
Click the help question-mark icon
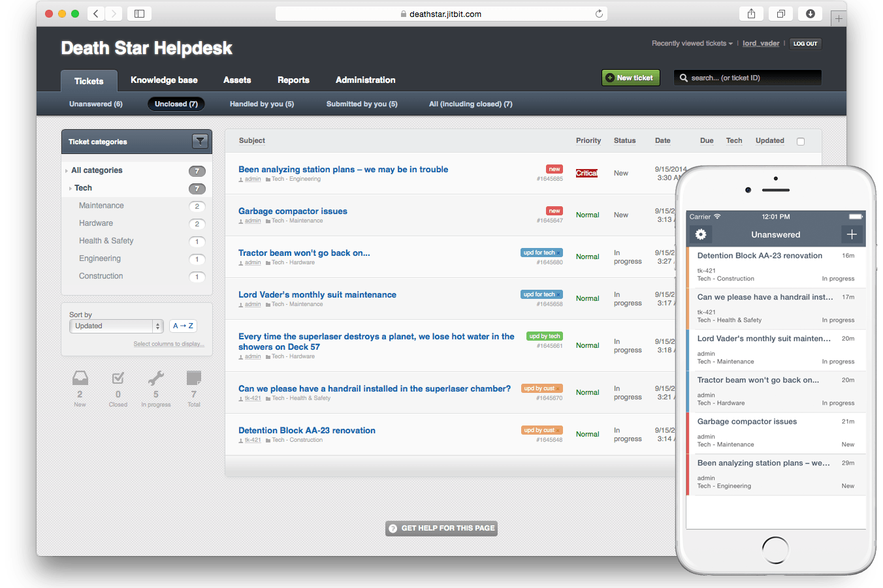coord(393,529)
